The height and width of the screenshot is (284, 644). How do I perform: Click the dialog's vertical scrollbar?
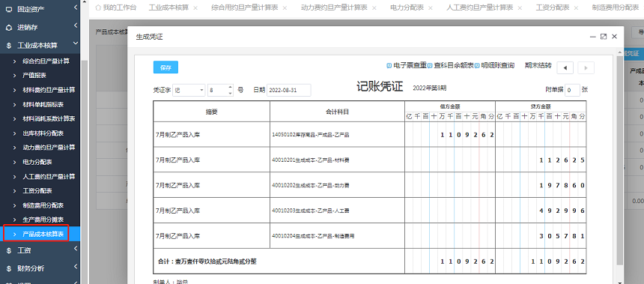621,160
